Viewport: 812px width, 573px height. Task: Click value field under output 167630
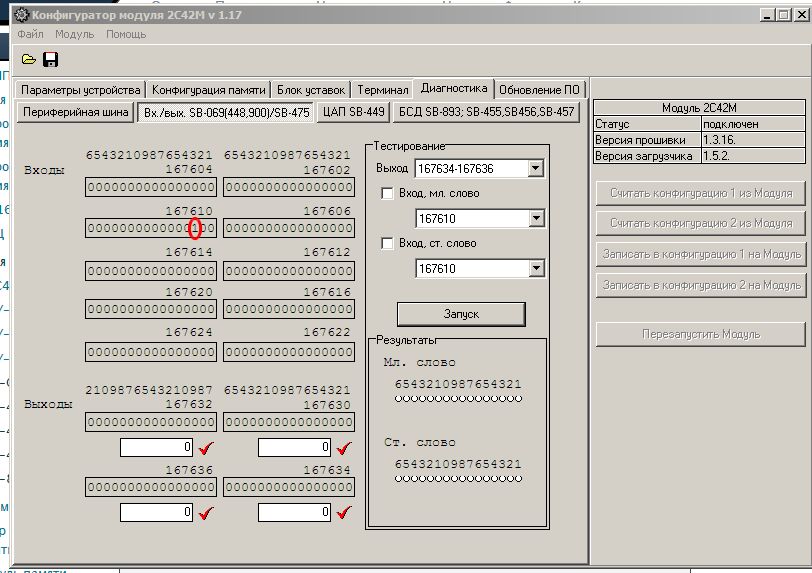[294, 448]
